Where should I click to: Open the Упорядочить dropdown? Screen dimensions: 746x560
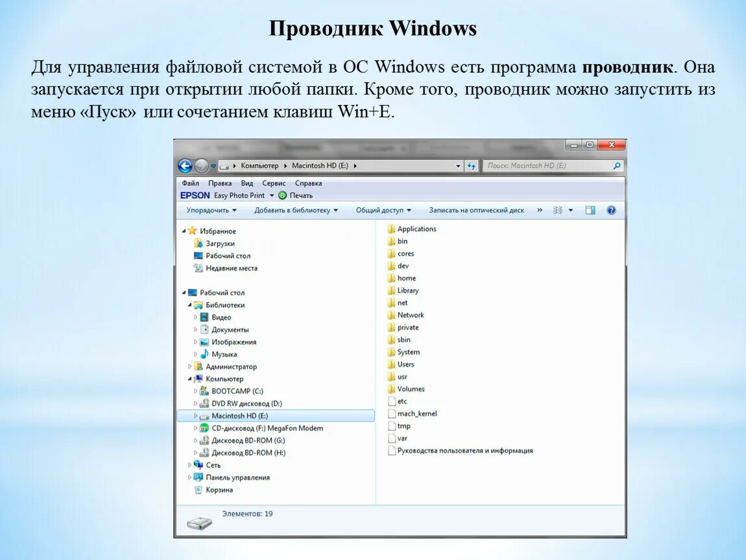[211, 210]
